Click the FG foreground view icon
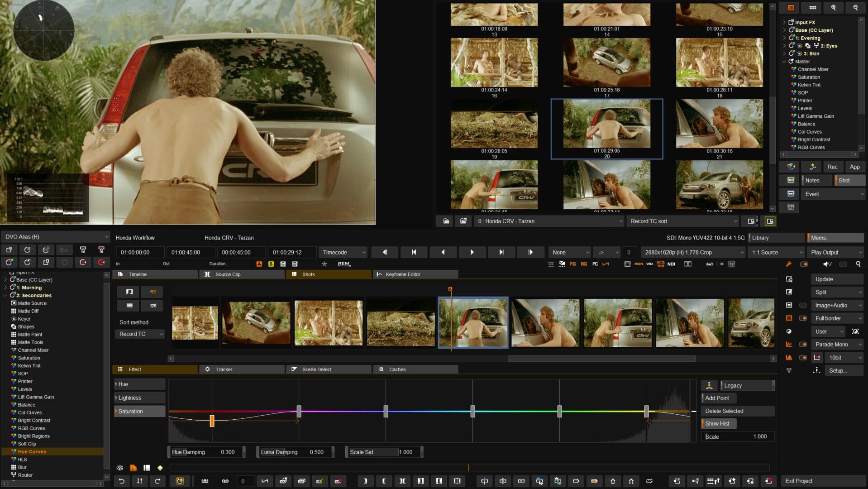Image resolution: width=868 pixels, height=489 pixels. [x=572, y=264]
